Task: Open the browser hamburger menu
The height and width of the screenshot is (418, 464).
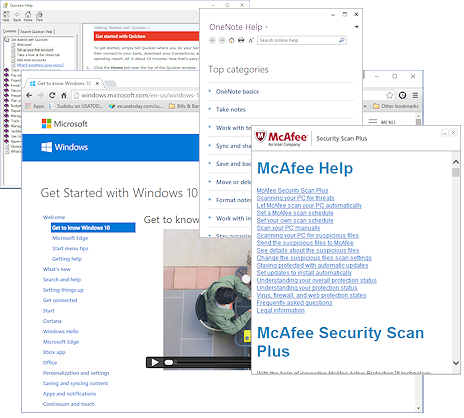Action: tap(415, 96)
